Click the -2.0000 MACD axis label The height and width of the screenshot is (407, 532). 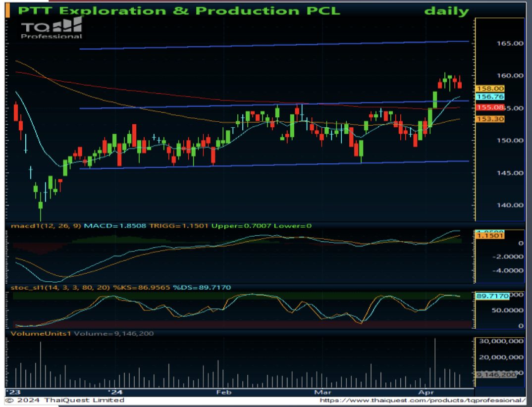coord(508,257)
